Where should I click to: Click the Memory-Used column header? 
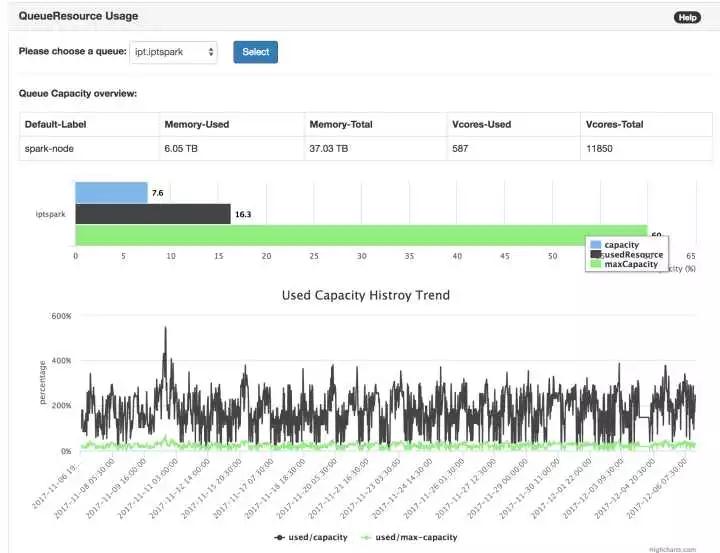pos(197,124)
